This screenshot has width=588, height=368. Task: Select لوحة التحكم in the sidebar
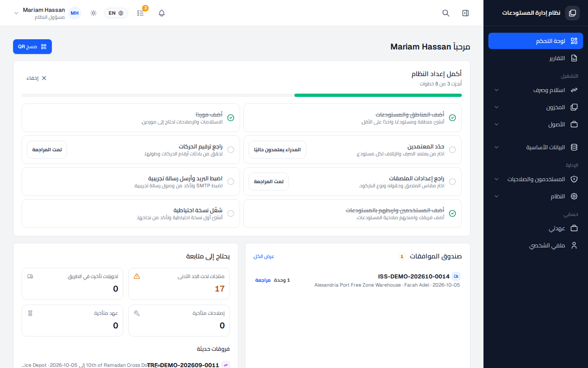pos(536,41)
